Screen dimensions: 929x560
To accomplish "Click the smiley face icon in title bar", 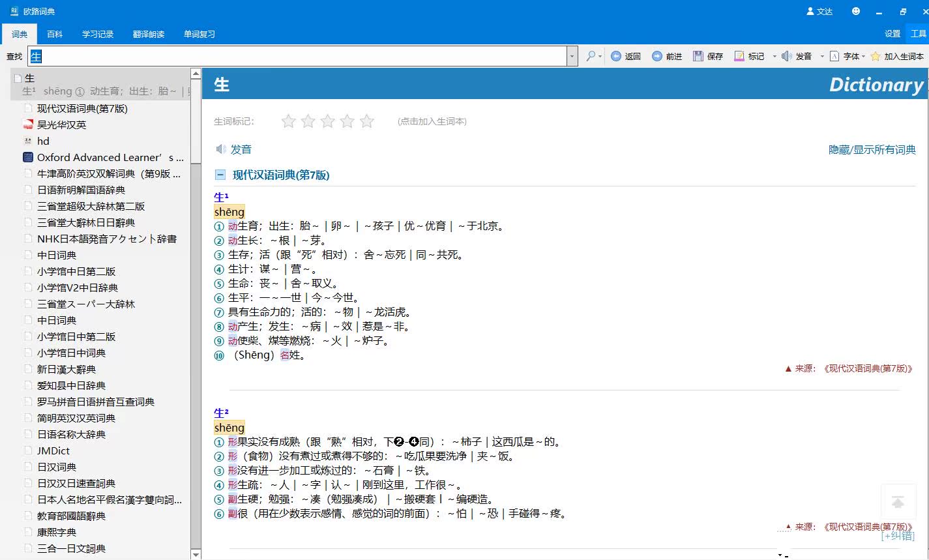I will (x=856, y=11).
